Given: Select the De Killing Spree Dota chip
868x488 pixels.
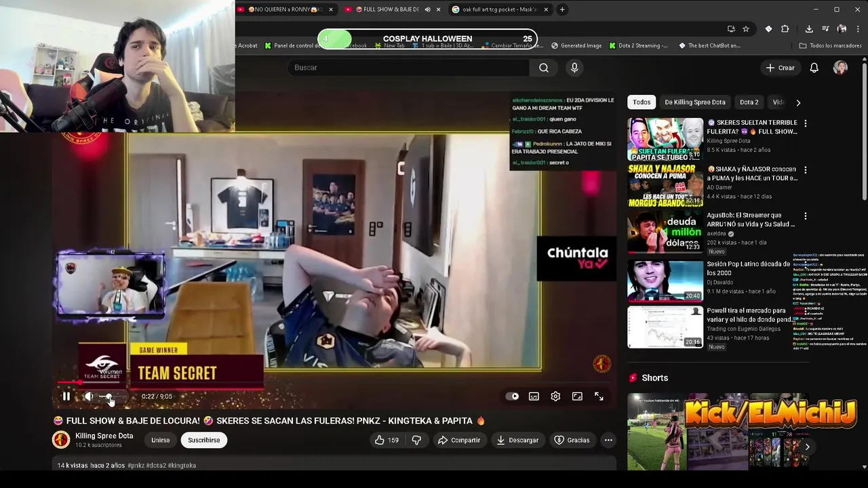Looking at the screenshot, I should tap(695, 102).
